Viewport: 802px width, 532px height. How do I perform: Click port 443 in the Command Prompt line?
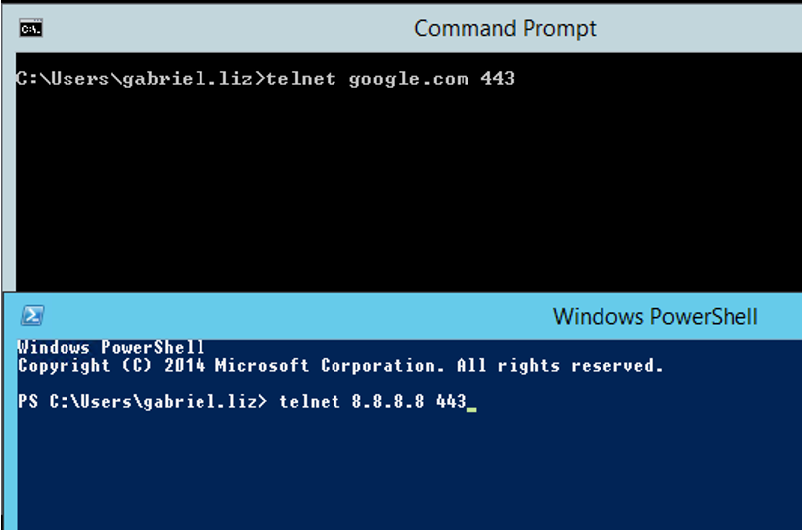[x=498, y=79]
